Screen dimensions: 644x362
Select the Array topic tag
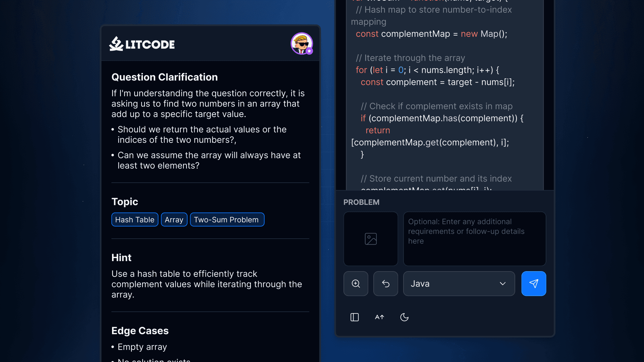[174, 220]
